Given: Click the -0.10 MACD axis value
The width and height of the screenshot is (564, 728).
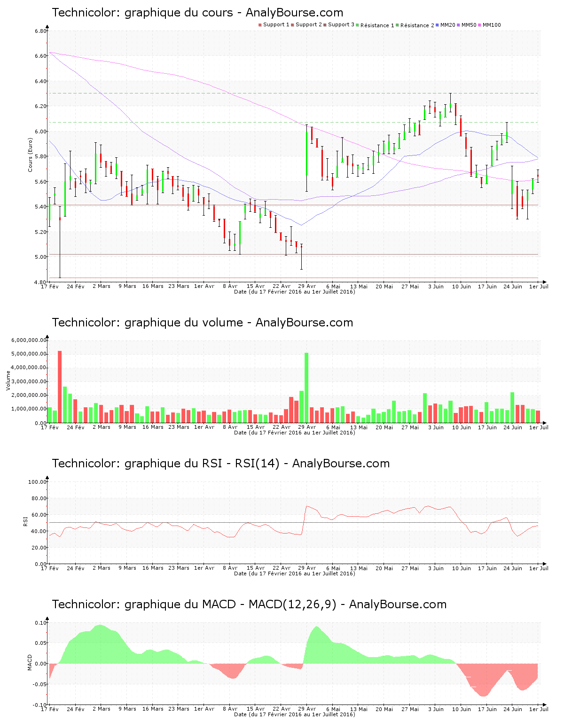Looking at the screenshot, I should pos(40,705).
